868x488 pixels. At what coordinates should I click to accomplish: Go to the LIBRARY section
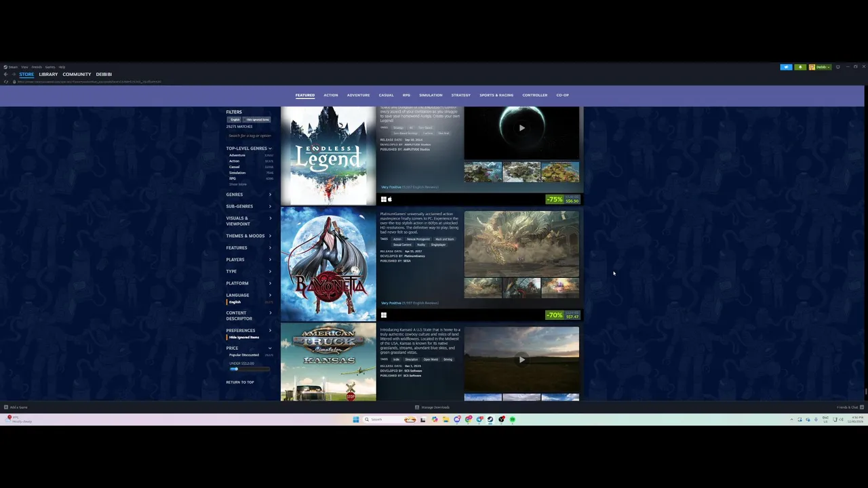click(x=48, y=75)
